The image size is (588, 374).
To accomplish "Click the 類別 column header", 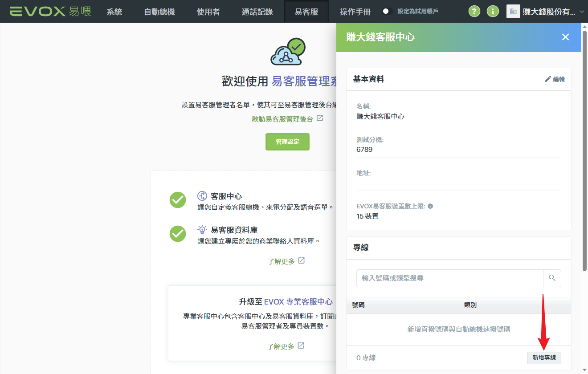I will click(x=515, y=305).
